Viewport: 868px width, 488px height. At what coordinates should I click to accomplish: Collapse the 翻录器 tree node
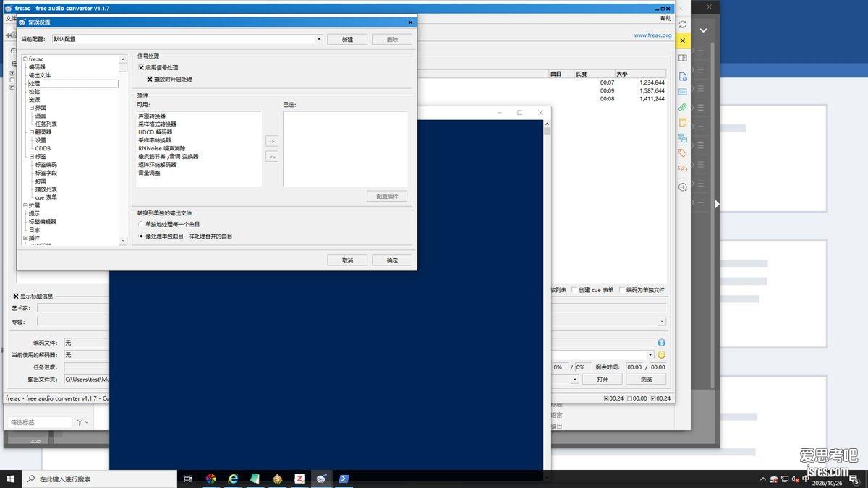pos(32,132)
